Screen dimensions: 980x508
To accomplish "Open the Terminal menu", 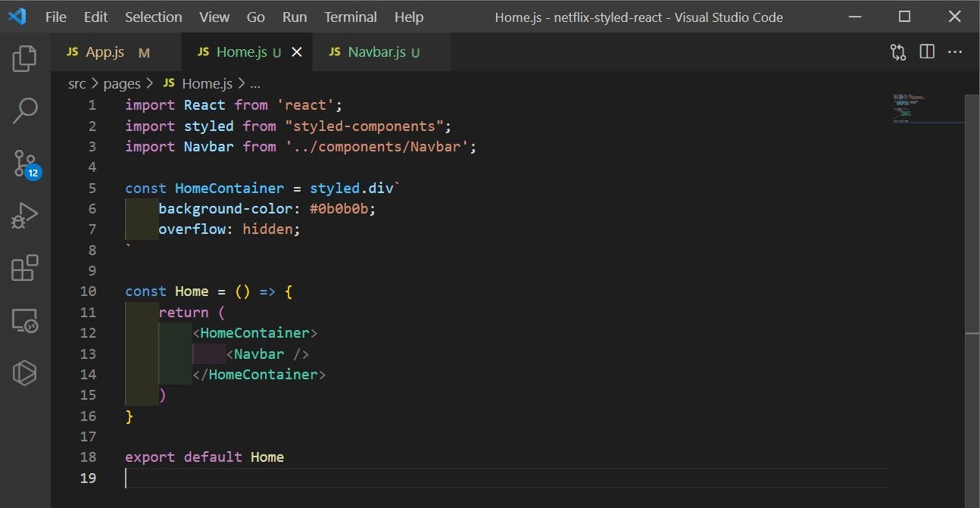I will [x=351, y=17].
